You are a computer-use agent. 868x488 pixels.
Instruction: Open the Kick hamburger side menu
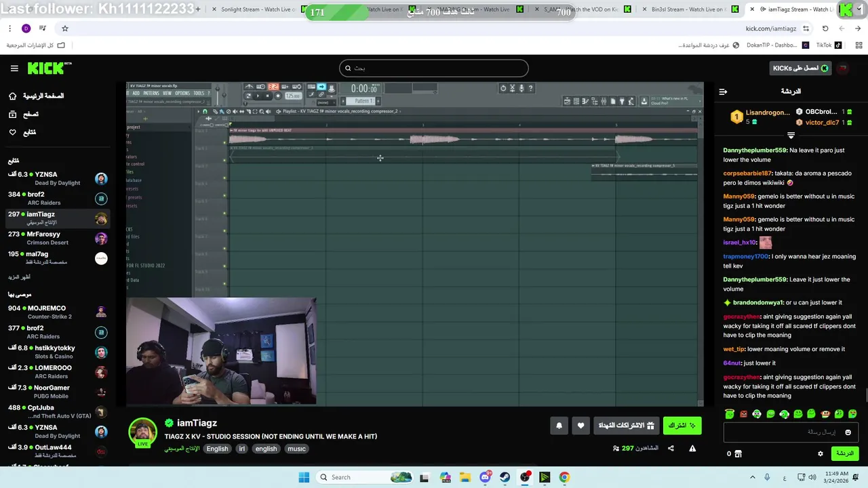pos(14,68)
